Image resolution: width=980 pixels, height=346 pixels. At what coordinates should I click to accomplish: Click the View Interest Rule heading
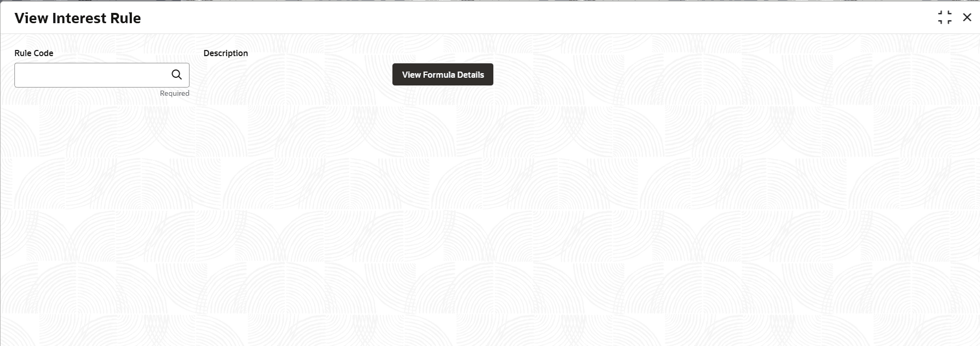point(78,18)
